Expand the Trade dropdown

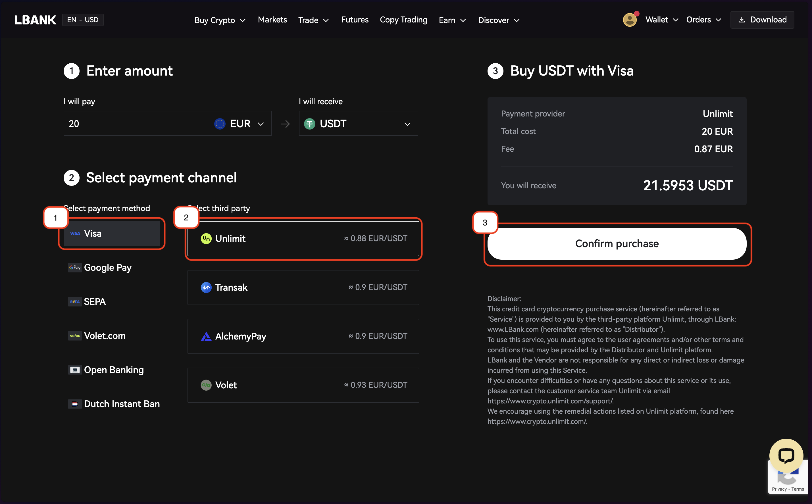[313, 20]
